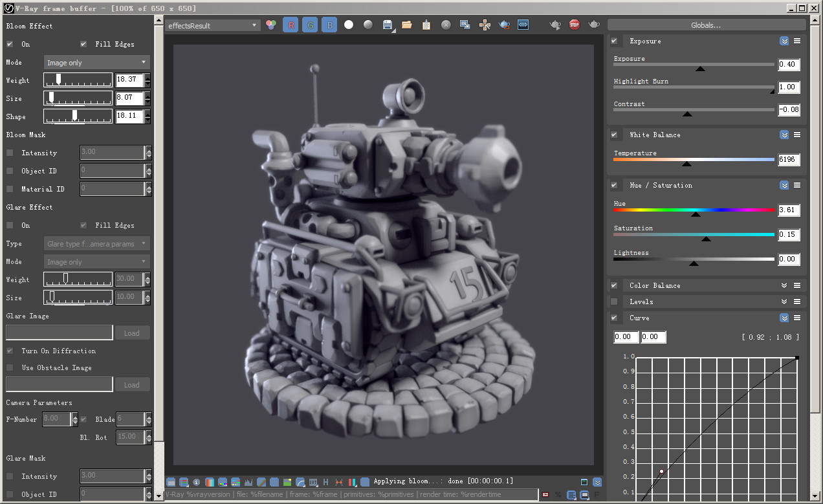Enable the Levels correction checkbox
Screen dimensions: 823x504
pyautogui.click(x=614, y=301)
